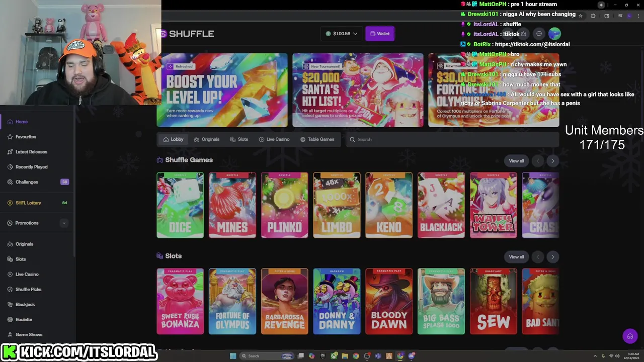Switch to the Live Casino tab

[274, 139]
